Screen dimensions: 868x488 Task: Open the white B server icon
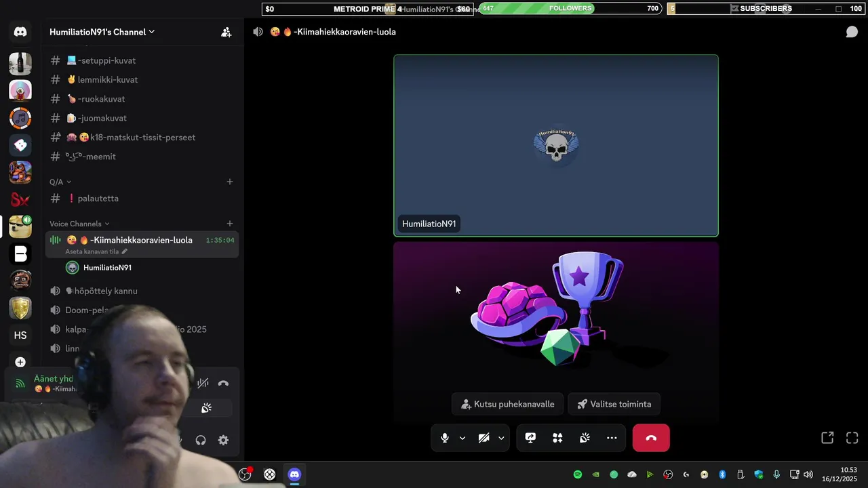click(20, 253)
